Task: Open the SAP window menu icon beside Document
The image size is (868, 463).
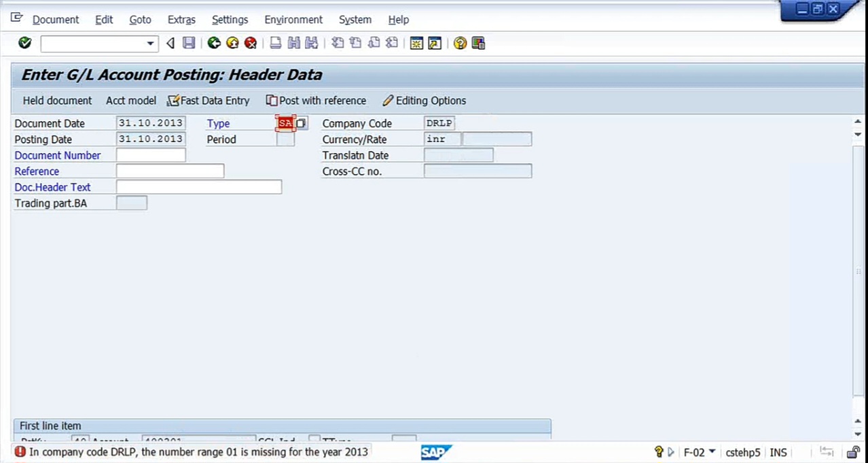Action: click(x=17, y=18)
